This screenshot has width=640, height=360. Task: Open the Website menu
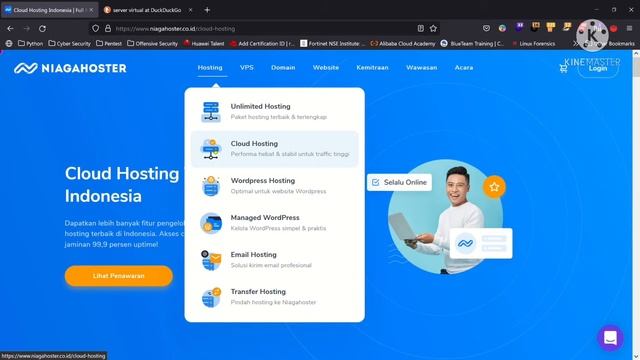[326, 68]
